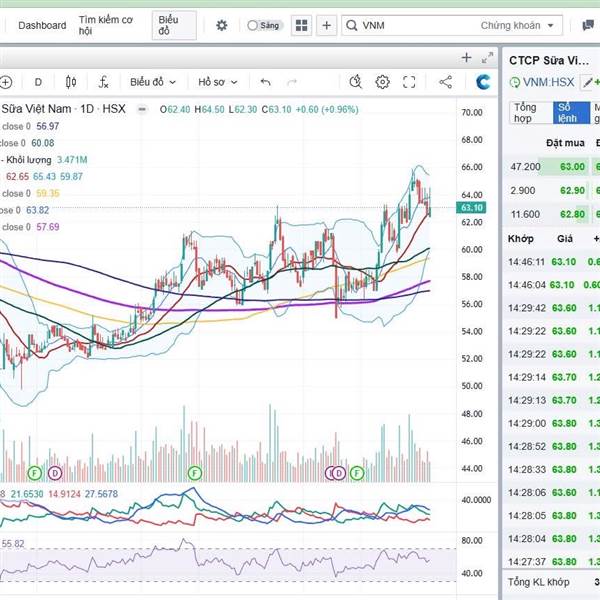Click the Đặt mua column header
Image resolution: width=600 pixels, height=600 pixels.
tap(565, 143)
